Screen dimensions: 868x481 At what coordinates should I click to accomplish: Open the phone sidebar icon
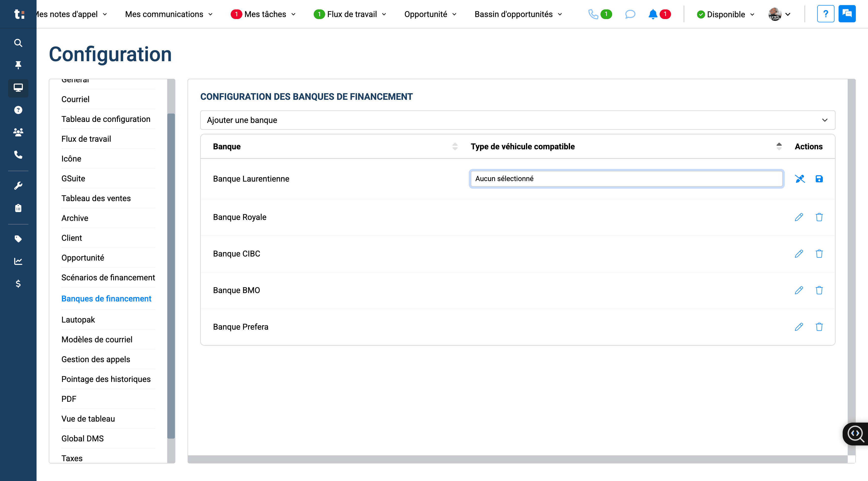click(18, 155)
